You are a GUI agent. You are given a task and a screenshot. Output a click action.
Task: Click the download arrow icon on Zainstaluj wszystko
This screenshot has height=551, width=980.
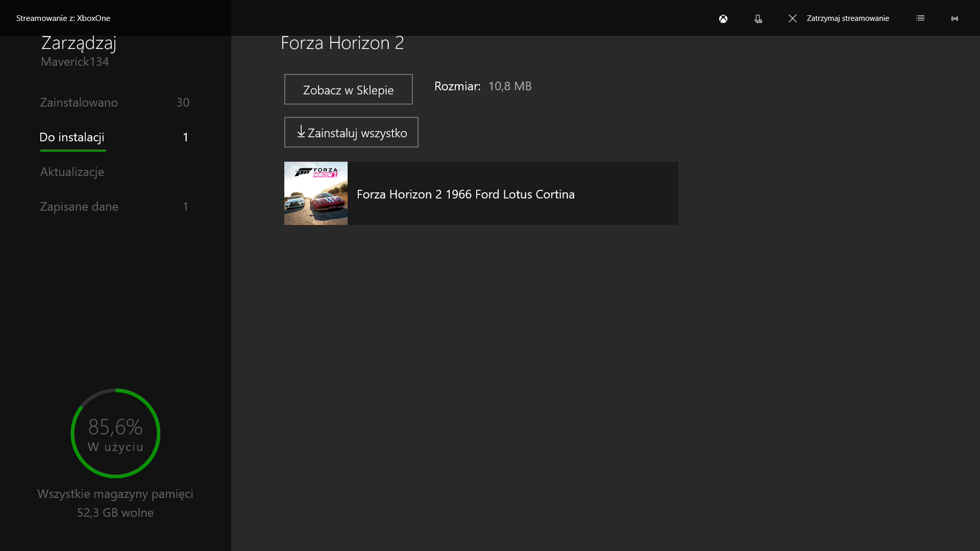click(301, 132)
